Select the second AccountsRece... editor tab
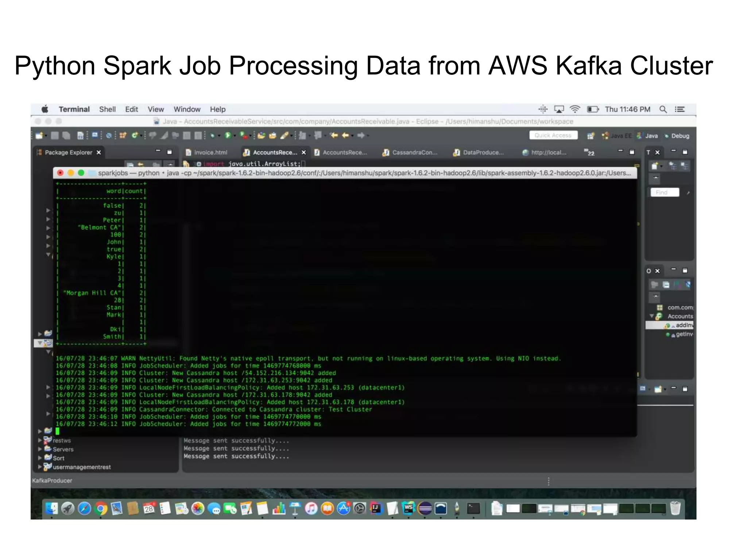 click(341, 152)
